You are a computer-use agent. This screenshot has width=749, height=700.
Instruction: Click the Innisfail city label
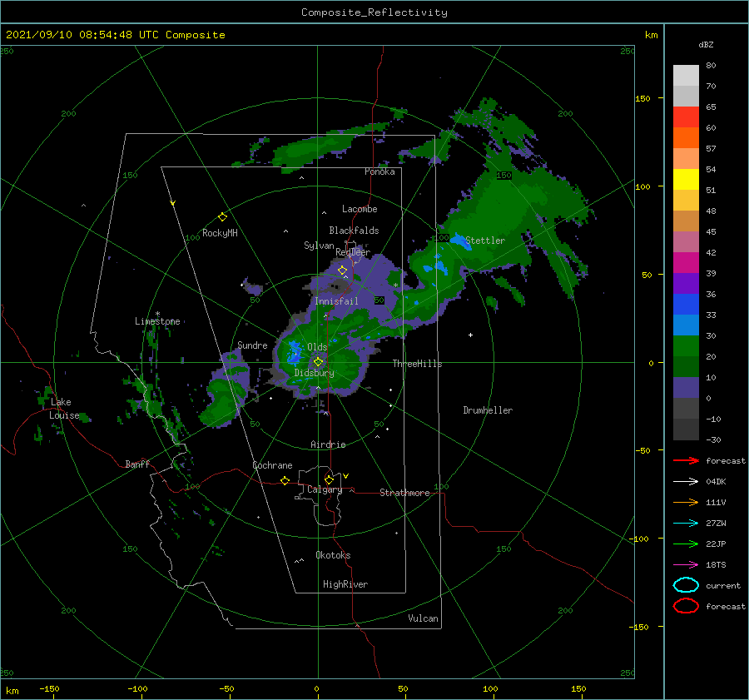click(336, 301)
